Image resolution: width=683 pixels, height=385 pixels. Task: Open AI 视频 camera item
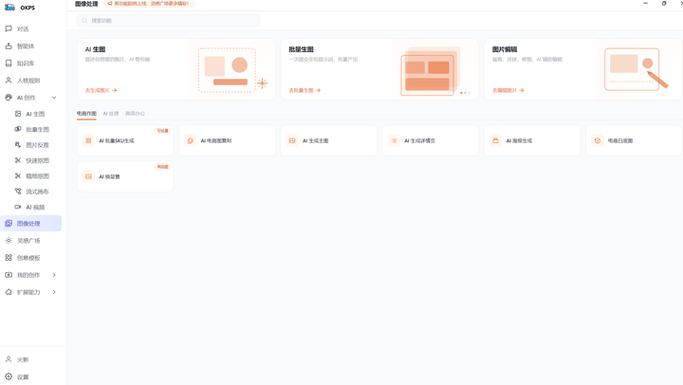(x=30, y=207)
